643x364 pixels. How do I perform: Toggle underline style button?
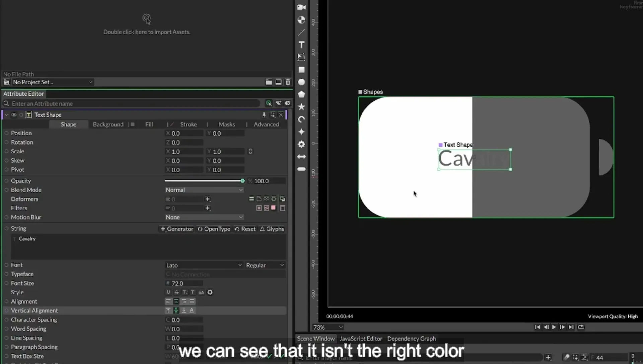click(168, 292)
